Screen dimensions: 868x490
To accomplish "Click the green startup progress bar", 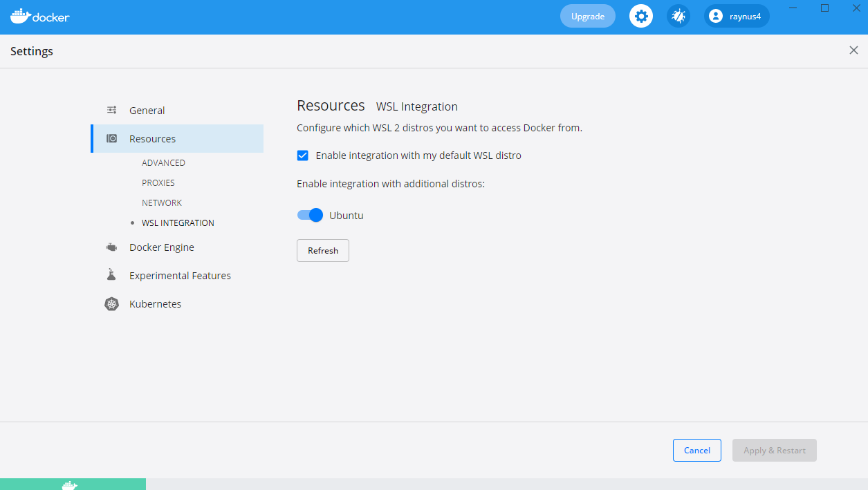I will pyautogui.click(x=73, y=483).
